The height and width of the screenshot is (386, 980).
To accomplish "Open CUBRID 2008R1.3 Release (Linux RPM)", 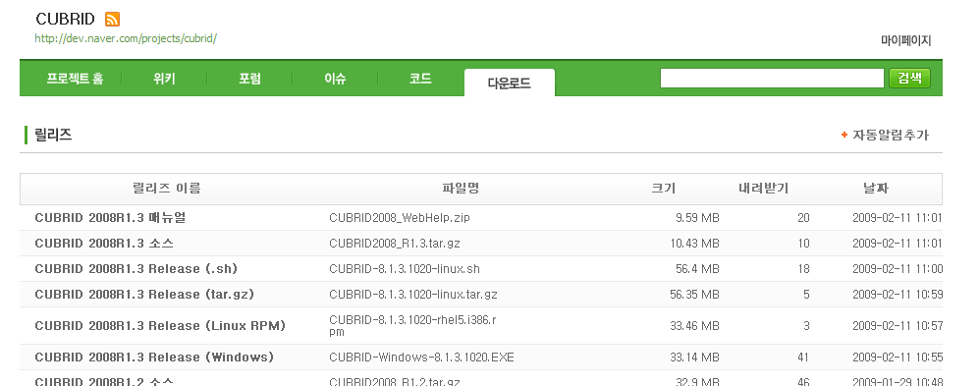I will pos(160,326).
